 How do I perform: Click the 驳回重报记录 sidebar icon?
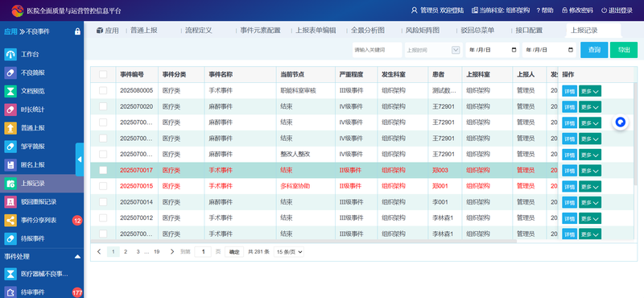pos(10,202)
